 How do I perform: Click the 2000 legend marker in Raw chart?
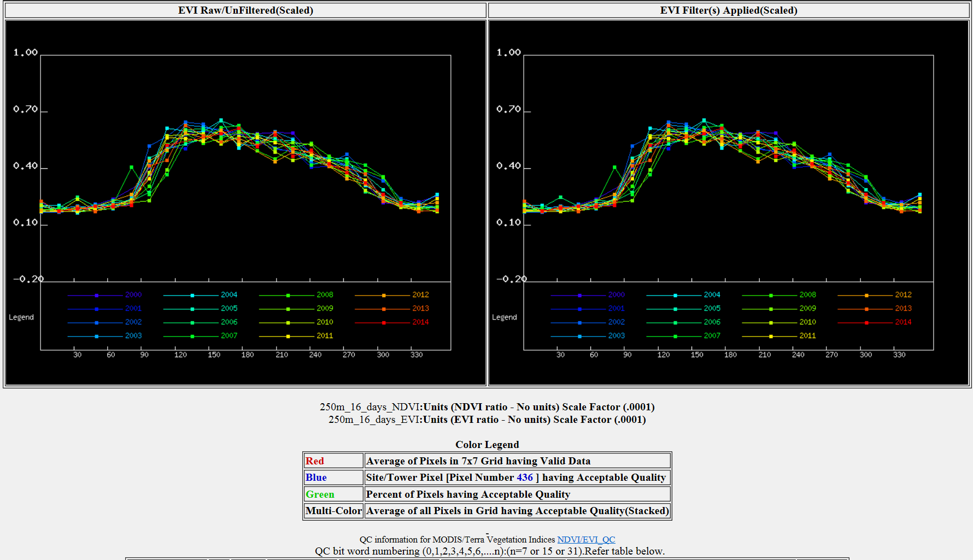[97, 295]
